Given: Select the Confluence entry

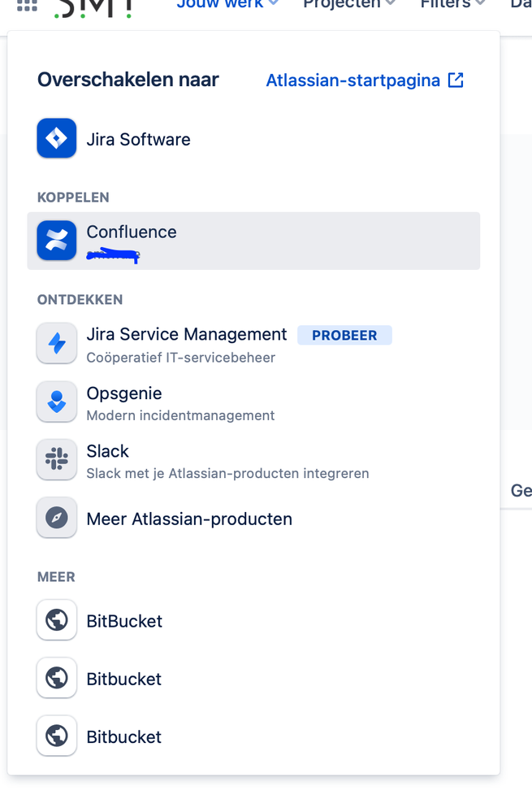Looking at the screenshot, I should pyautogui.click(x=253, y=241).
